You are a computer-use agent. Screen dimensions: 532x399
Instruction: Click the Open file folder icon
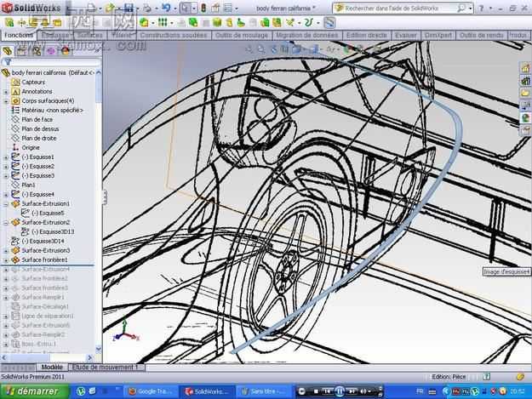click(110, 8)
